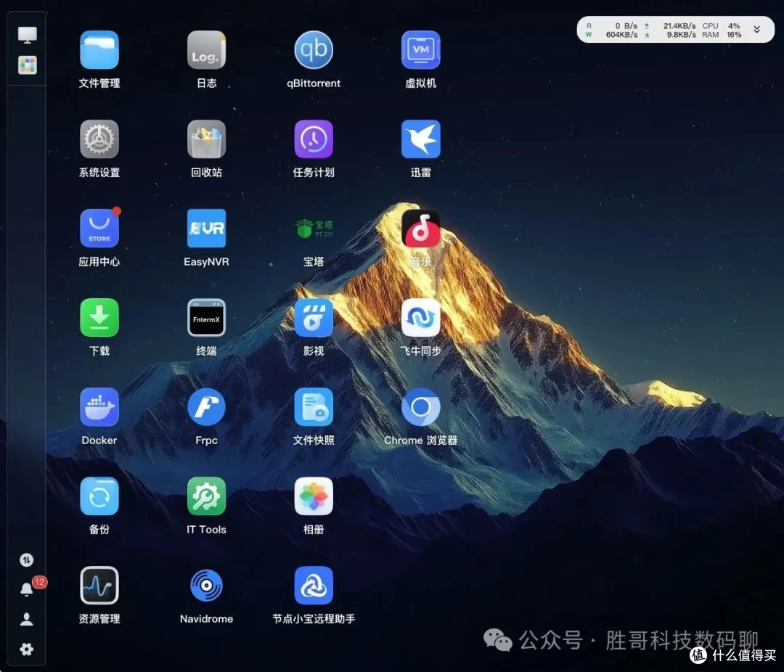
Task: Open the 宝塔 BT panel app
Action: (314, 229)
